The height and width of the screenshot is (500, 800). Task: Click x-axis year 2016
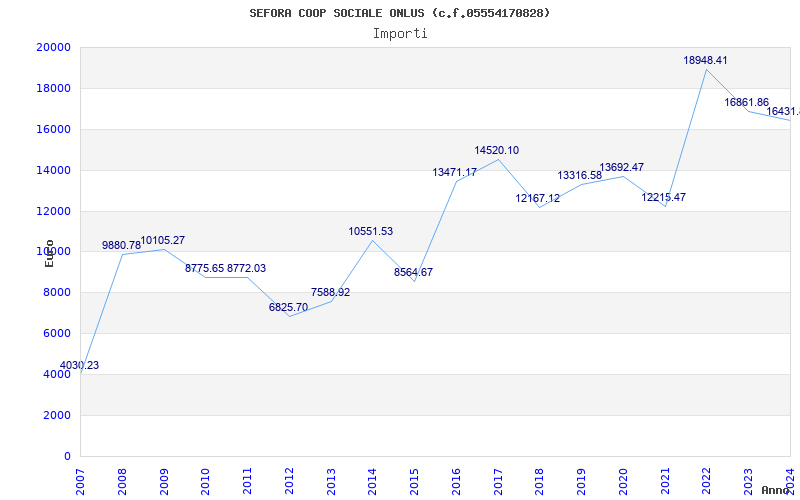pyautogui.click(x=456, y=481)
